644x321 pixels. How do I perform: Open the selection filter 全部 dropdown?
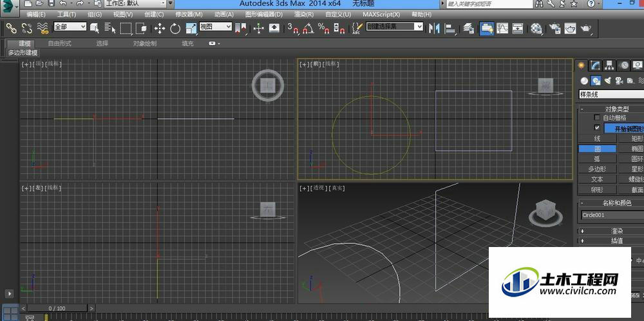(70, 26)
